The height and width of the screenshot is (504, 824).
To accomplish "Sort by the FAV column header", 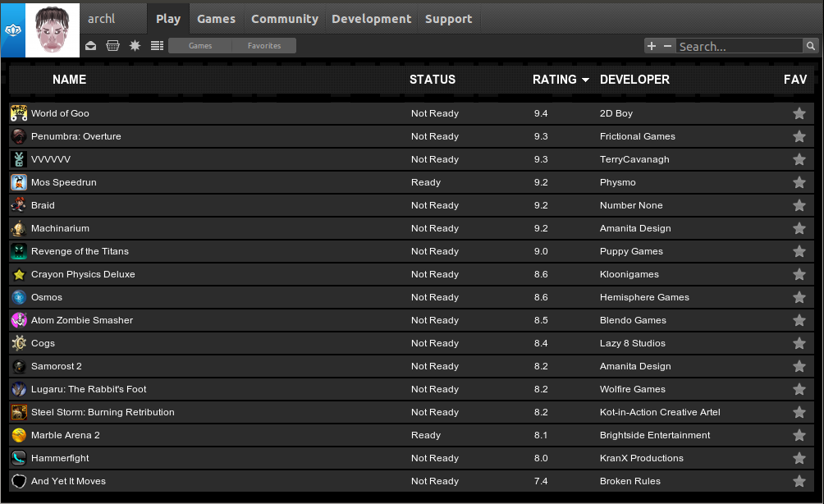I will coord(795,80).
